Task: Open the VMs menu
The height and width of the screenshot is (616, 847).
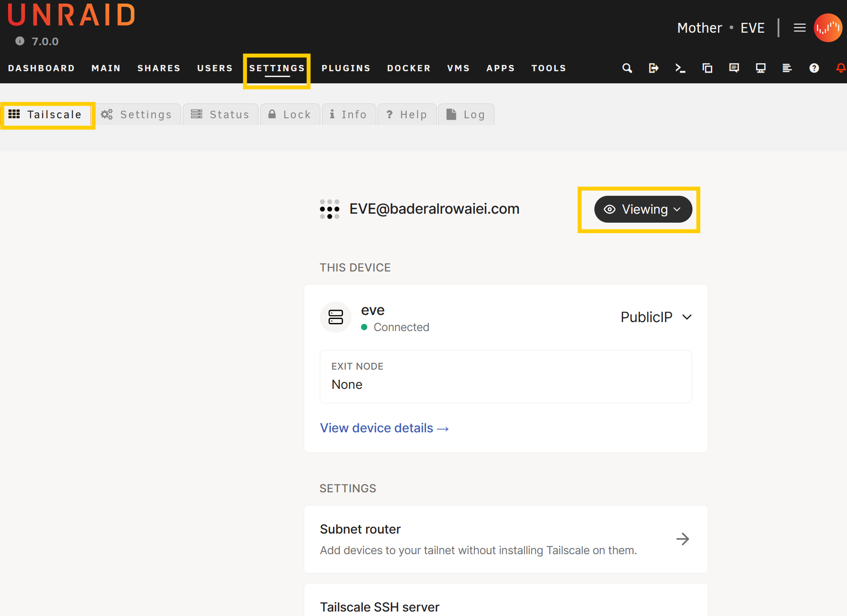Action: tap(458, 68)
